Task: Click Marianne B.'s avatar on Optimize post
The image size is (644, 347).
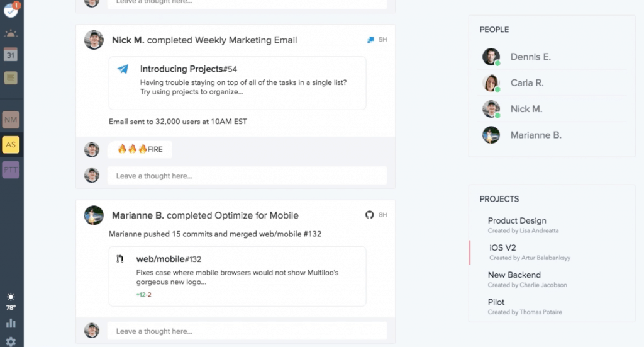Action: coord(94,215)
